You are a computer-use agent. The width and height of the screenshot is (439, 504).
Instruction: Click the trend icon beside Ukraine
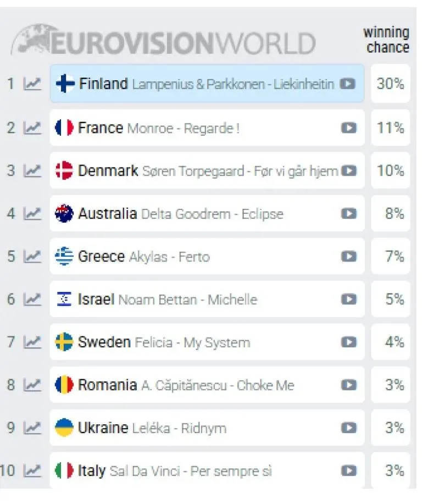(x=32, y=428)
